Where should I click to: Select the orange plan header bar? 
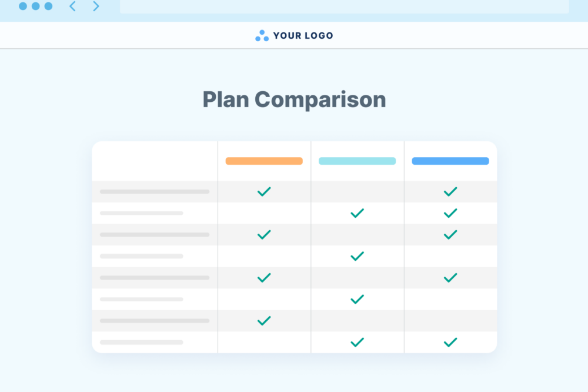click(264, 161)
